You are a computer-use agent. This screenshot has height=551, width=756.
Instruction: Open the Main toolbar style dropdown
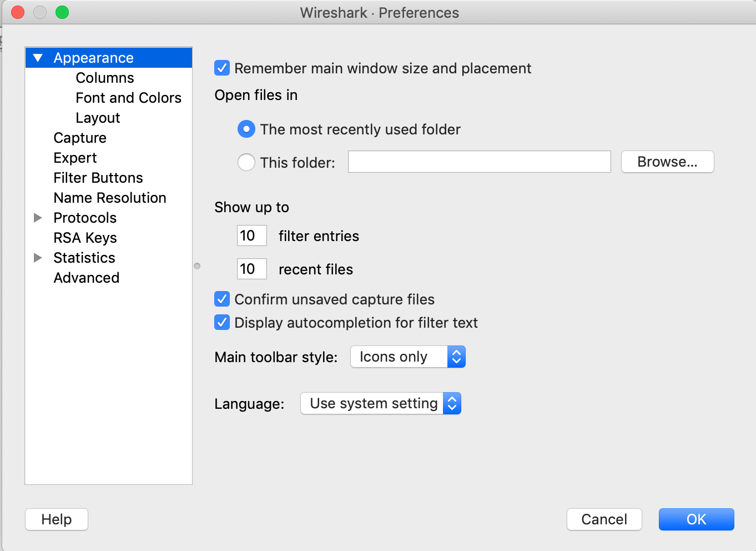[x=408, y=357]
